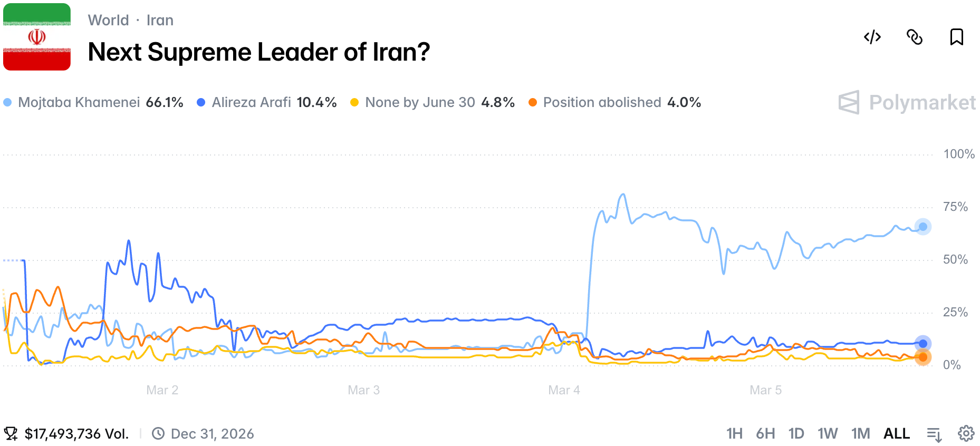Switch chart to 1W range
Image resolution: width=980 pixels, height=446 pixels.
(x=828, y=433)
